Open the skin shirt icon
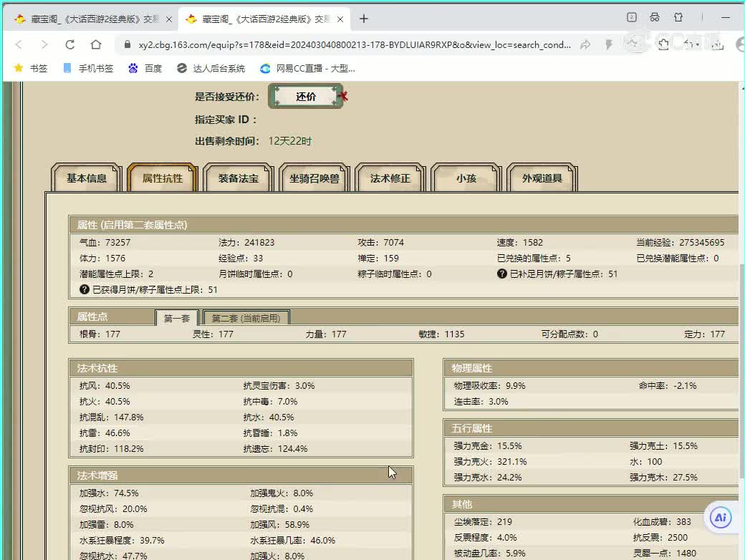This screenshot has width=745, height=560. coord(678,18)
